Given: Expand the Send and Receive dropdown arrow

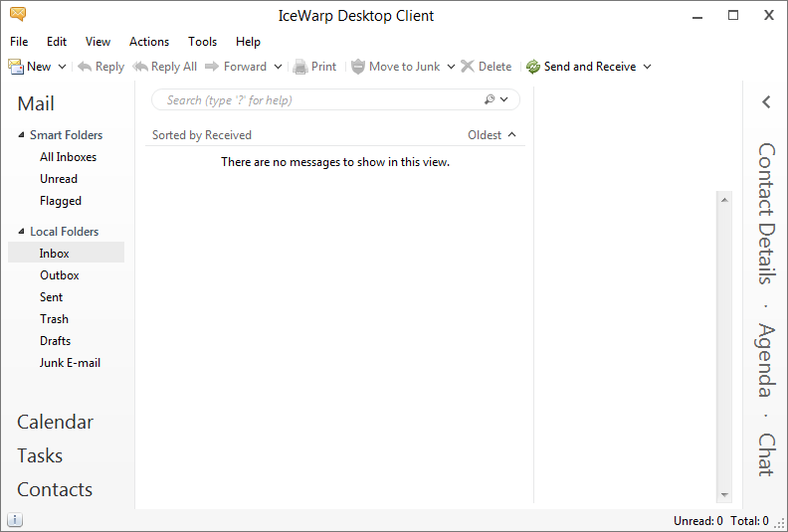Looking at the screenshot, I should [648, 67].
